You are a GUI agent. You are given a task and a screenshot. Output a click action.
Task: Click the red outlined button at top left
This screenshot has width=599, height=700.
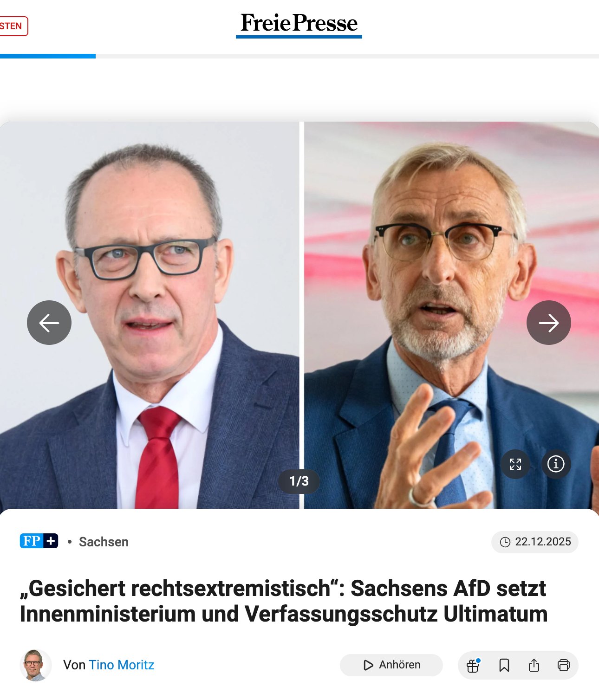point(13,26)
